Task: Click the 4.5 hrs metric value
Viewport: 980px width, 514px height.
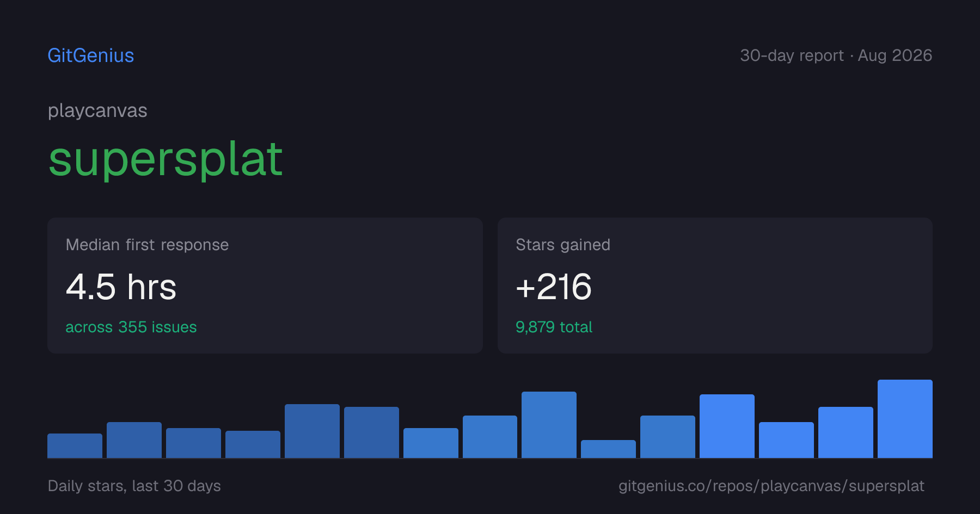Action: click(x=121, y=287)
